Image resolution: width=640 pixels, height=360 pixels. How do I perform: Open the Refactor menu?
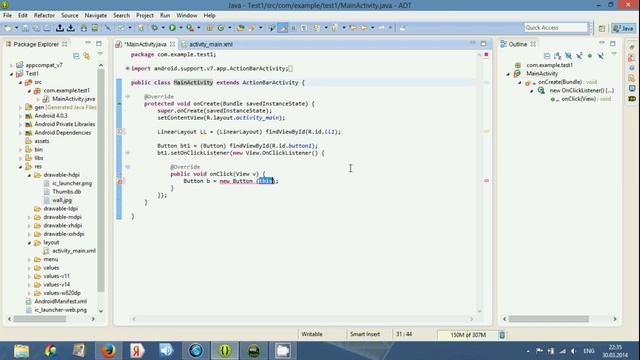(44, 16)
